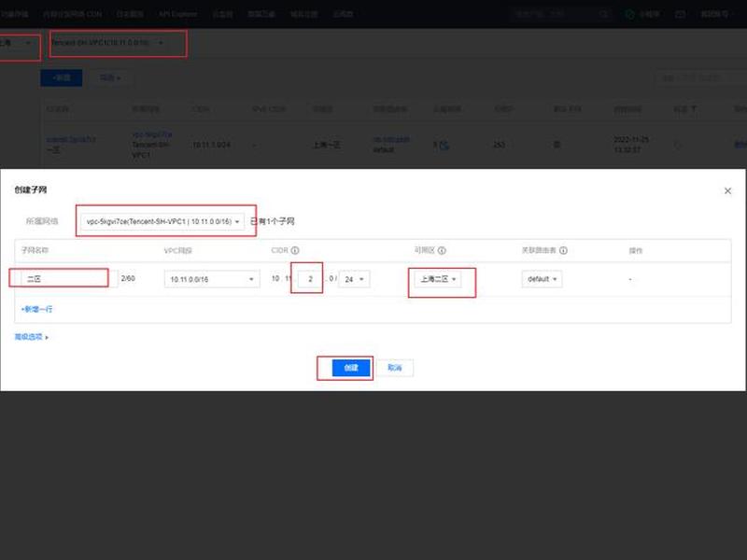Click the 子网名称 column header
This screenshot has width=747, height=560.
35,250
